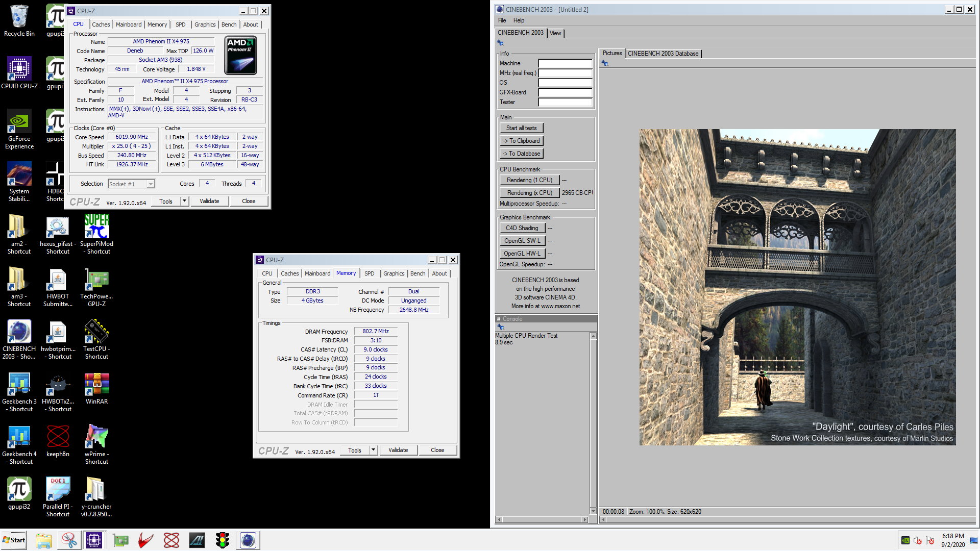980x551 pixels.
Task: Open the CINEBENCH 2003 Database tab
Action: (x=663, y=54)
